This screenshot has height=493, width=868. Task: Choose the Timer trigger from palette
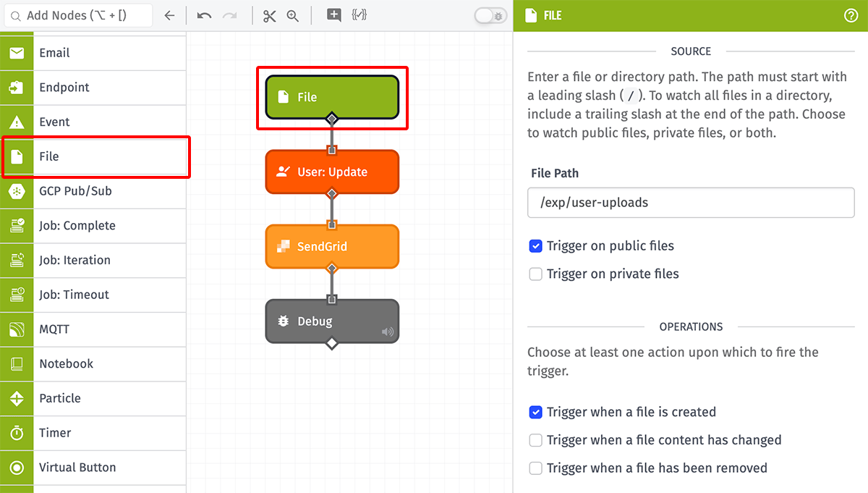[93, 433]
